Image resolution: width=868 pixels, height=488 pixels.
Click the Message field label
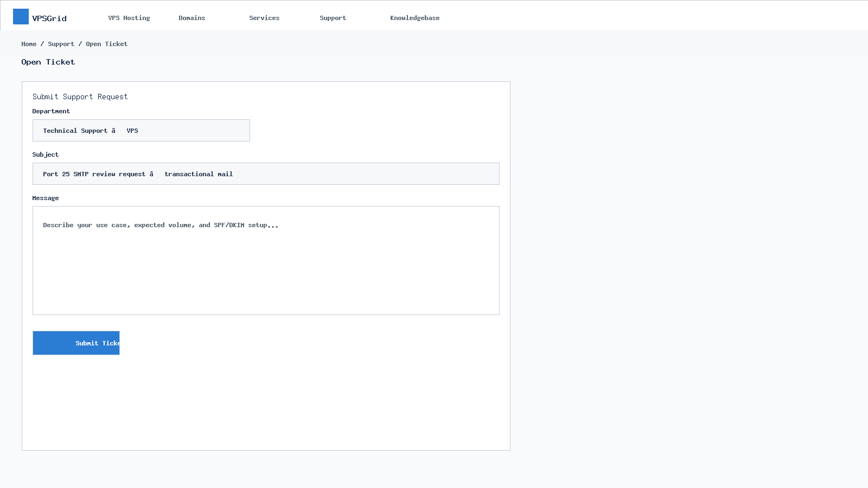tap(46, 198)
